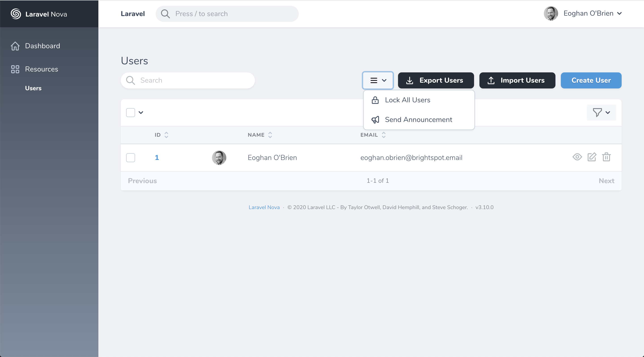Click the trash delete icon in user row
644x357 pixels.
(x=606, y=157)
